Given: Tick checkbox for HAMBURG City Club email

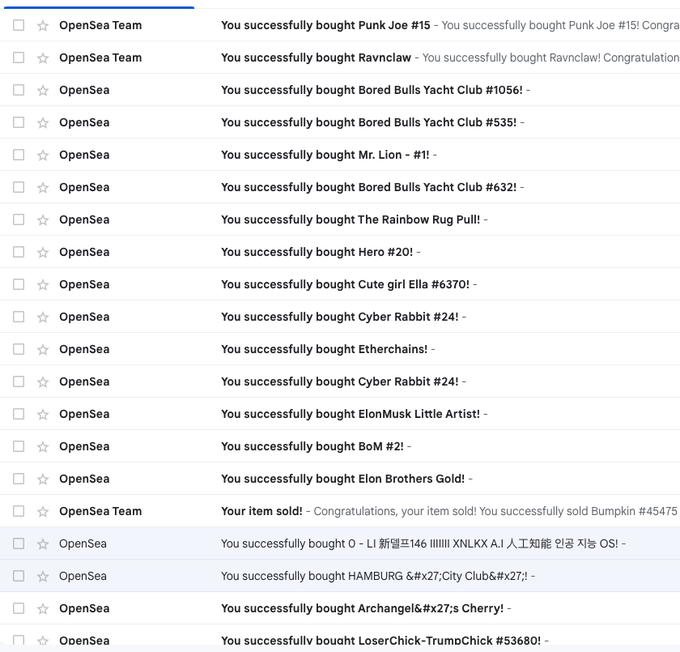Looking at the screenshot, I should [x=19, y=576].
